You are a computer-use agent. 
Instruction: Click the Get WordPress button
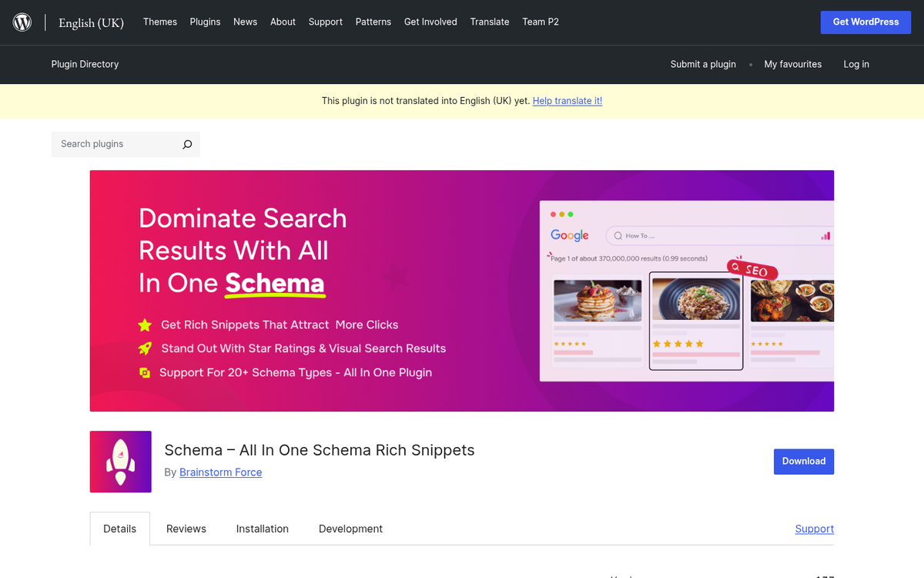(x=865, y=22)
